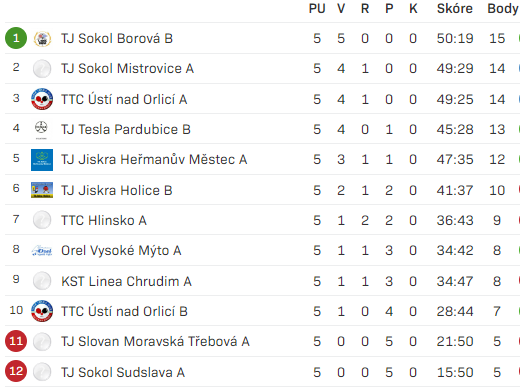The height and width of the screenshot is (392, 520).
Task: Click the TJ Tesla Pardubice B logo
Action: 41,129
